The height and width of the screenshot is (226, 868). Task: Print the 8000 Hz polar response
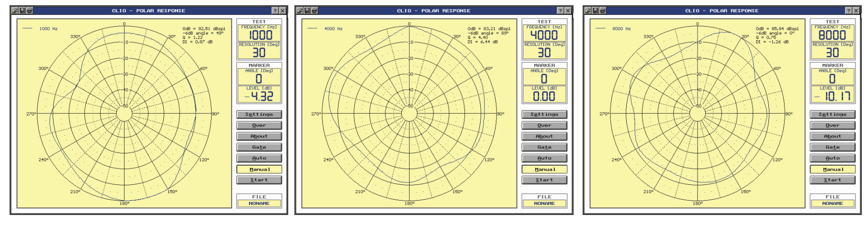point(603,11)
